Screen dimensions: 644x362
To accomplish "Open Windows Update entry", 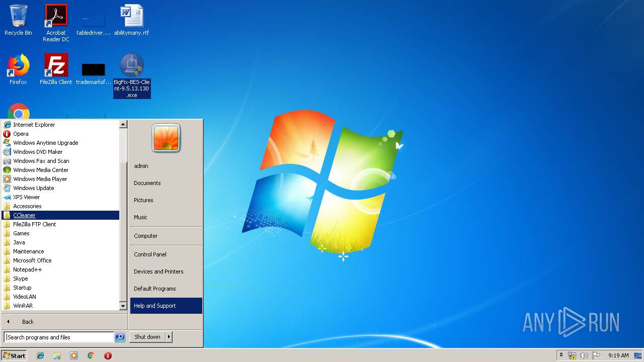I will pyautogui.click(x=60, y=188).
